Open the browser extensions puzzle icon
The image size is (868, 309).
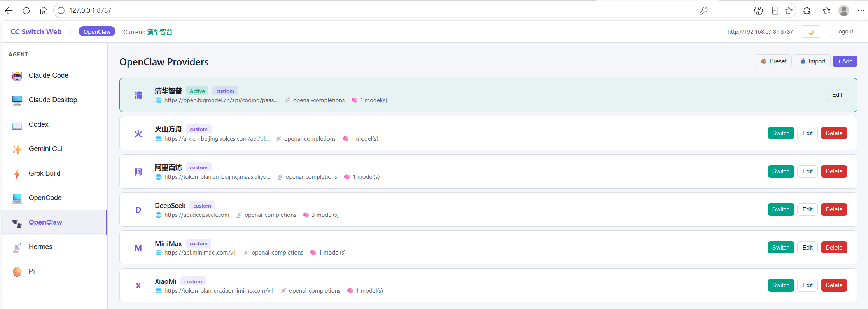coord(807,10)
